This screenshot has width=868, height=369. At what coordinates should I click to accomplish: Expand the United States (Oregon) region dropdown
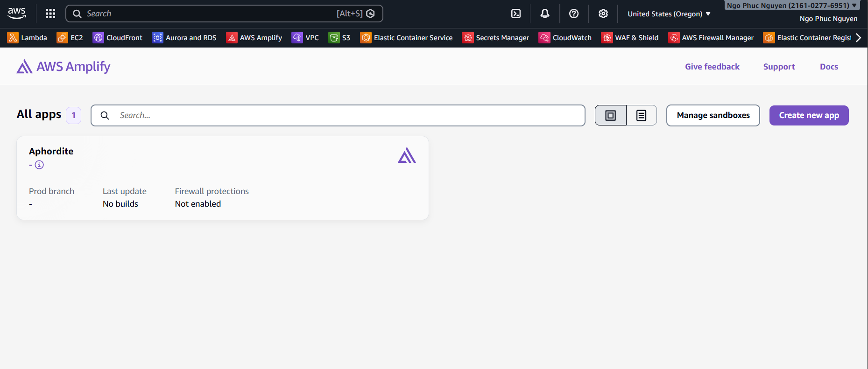coord(669,14)
